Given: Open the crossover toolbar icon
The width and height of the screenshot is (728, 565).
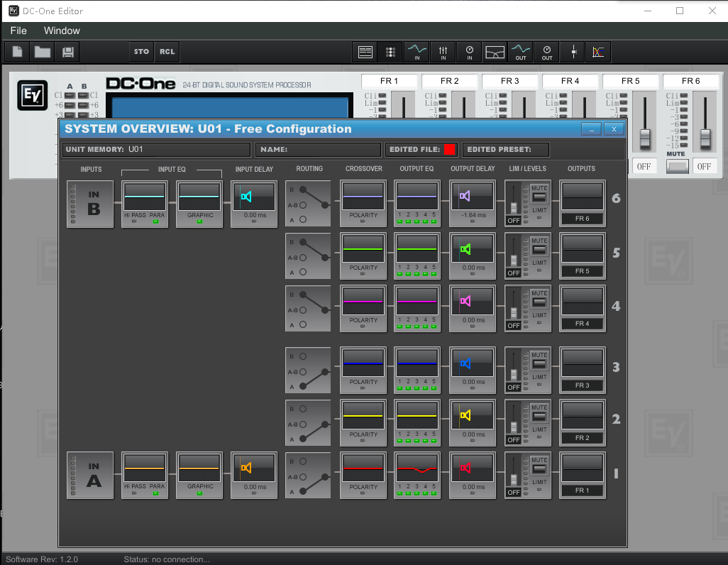Looking at the screenshot, I should [x=495, y=52].
